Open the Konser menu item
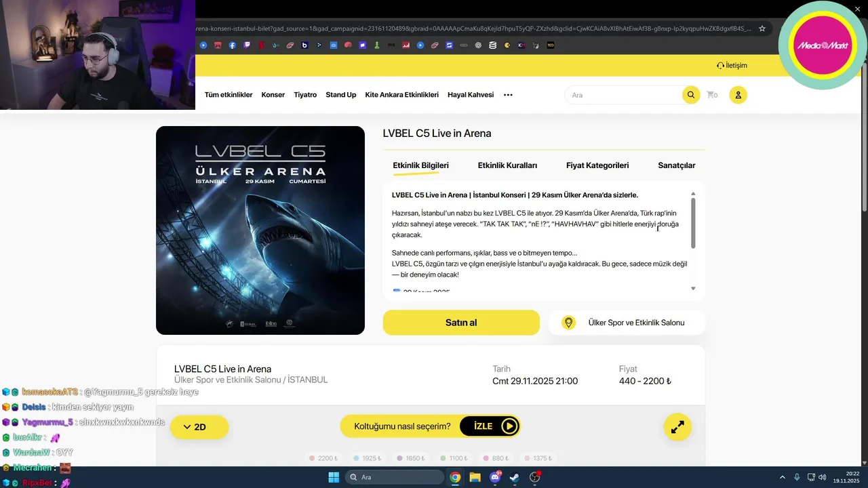This screenshot has height=488, width=868. [x=273, y=95]
